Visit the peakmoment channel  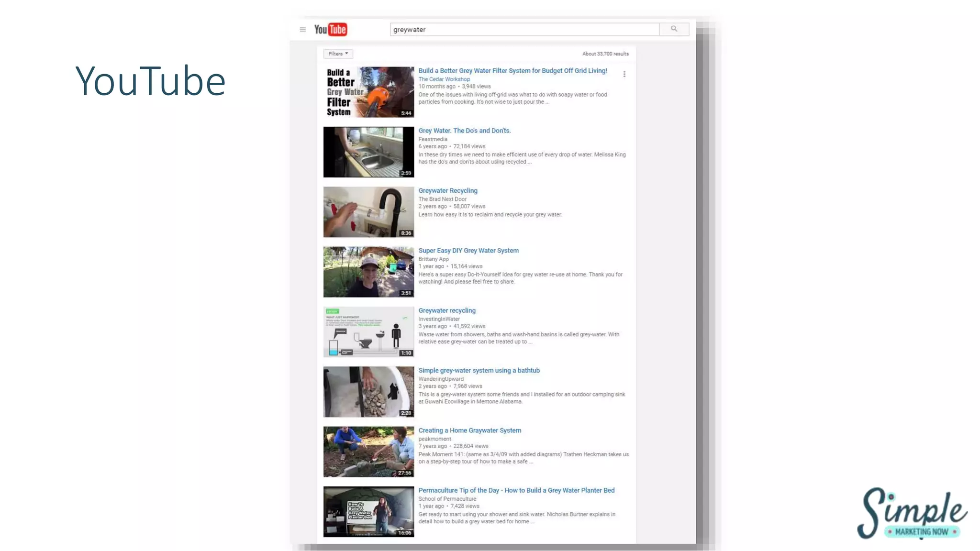[x=435, y=439]
